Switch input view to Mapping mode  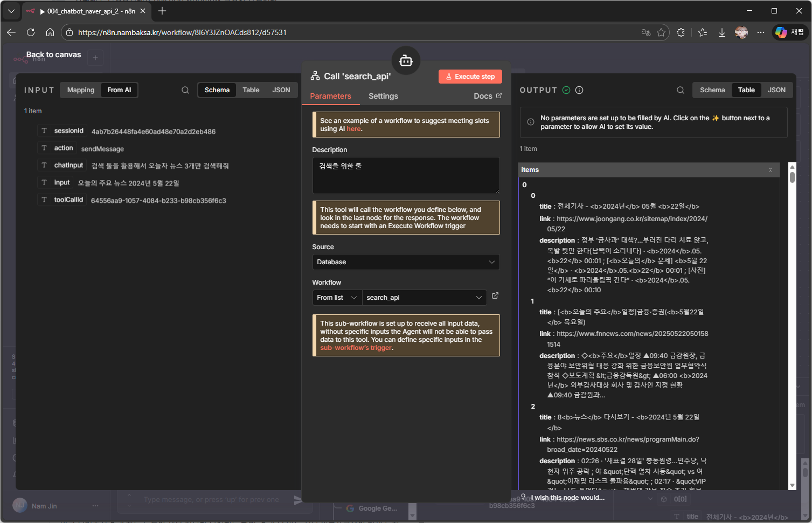[x=81, y=90]
